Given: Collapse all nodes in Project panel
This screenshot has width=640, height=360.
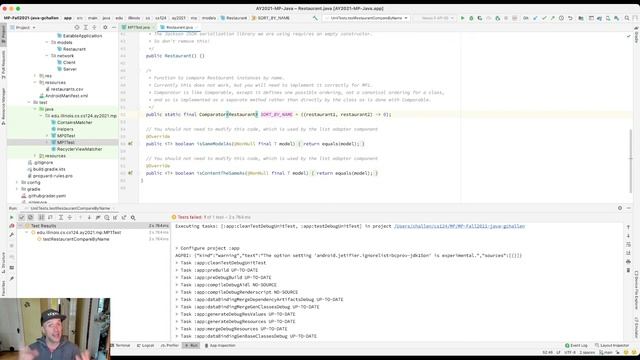Looking at the screenshot, I should click(x=94, y=27).
